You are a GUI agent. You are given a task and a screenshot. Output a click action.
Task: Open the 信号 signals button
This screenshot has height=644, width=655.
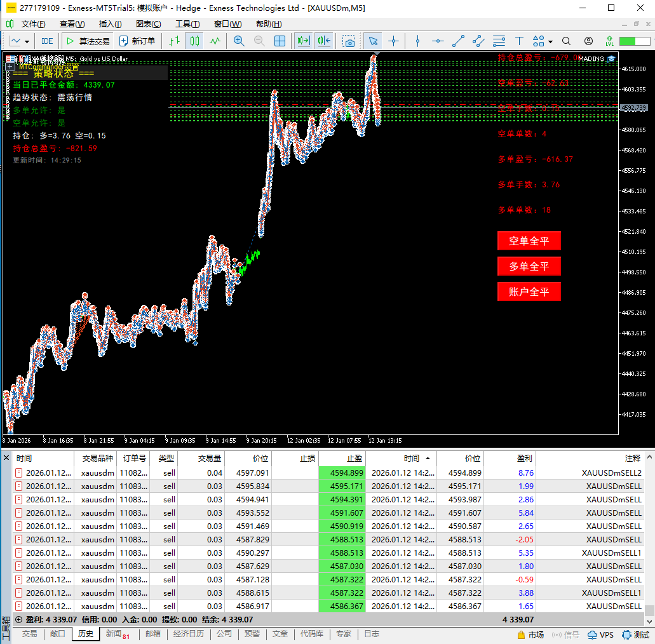(x=565, y=635)
